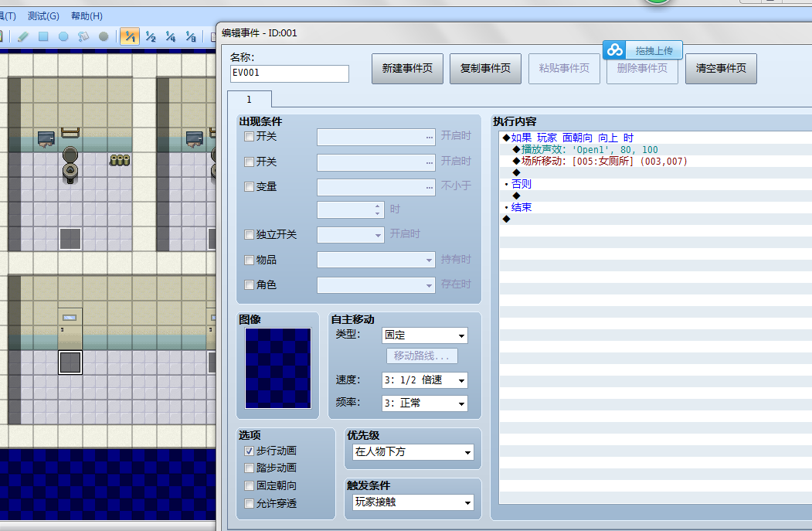812x531 pixels.
Task: Select the ellipse drawing tool
Action: 63,37
